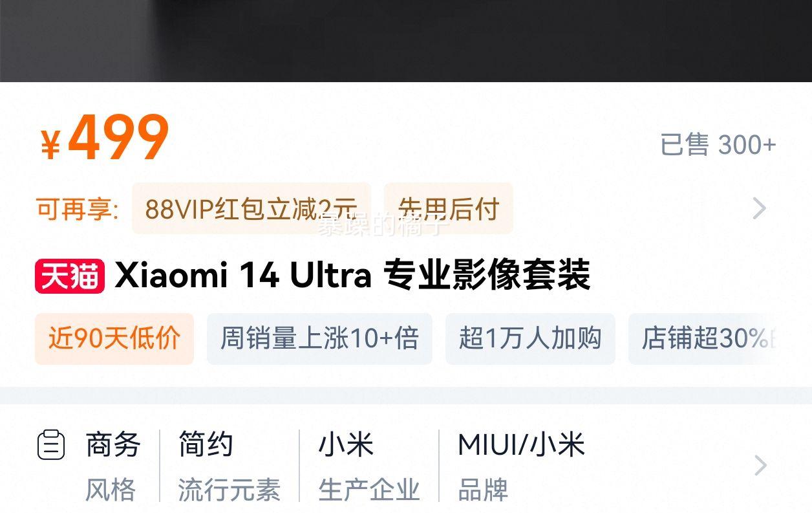Tap the ¥499 price

[x=105, y=138]
